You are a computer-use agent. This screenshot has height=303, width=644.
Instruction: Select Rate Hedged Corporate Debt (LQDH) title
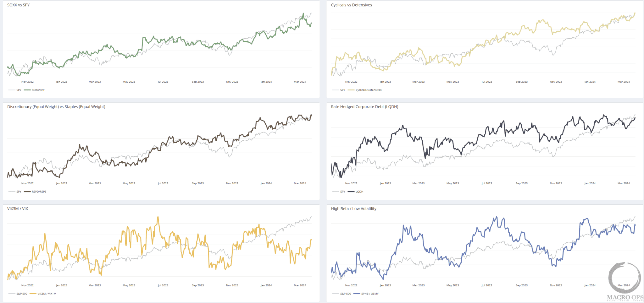364,107
